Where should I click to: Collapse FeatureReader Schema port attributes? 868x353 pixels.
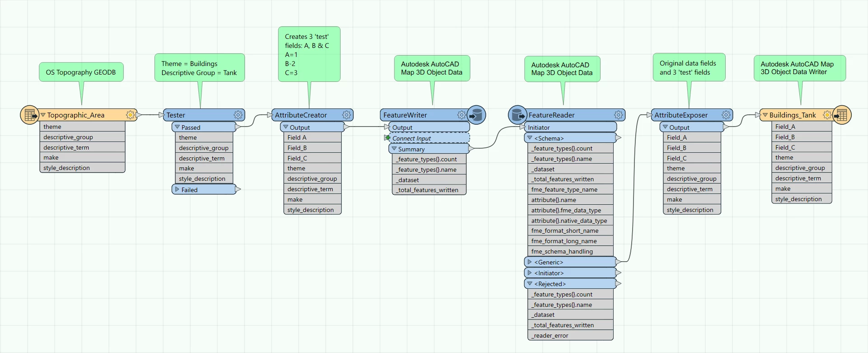pos(530,137)
